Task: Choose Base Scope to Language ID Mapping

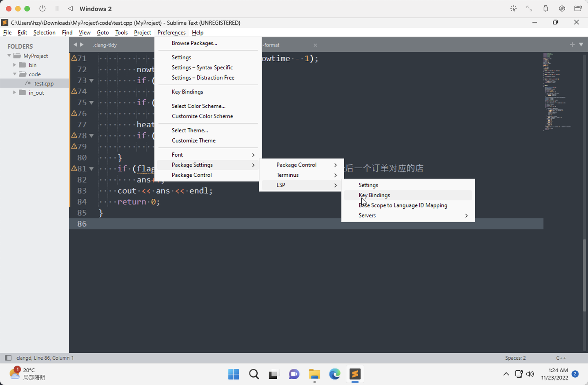Action: [x=408, y=205]
